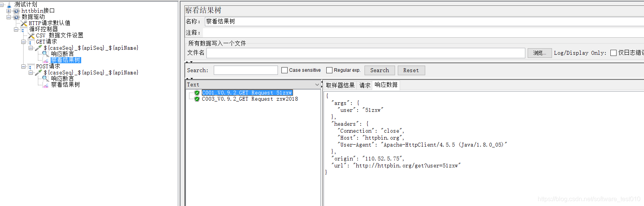Switch to the 取样器结果 tab

(340, 85)
